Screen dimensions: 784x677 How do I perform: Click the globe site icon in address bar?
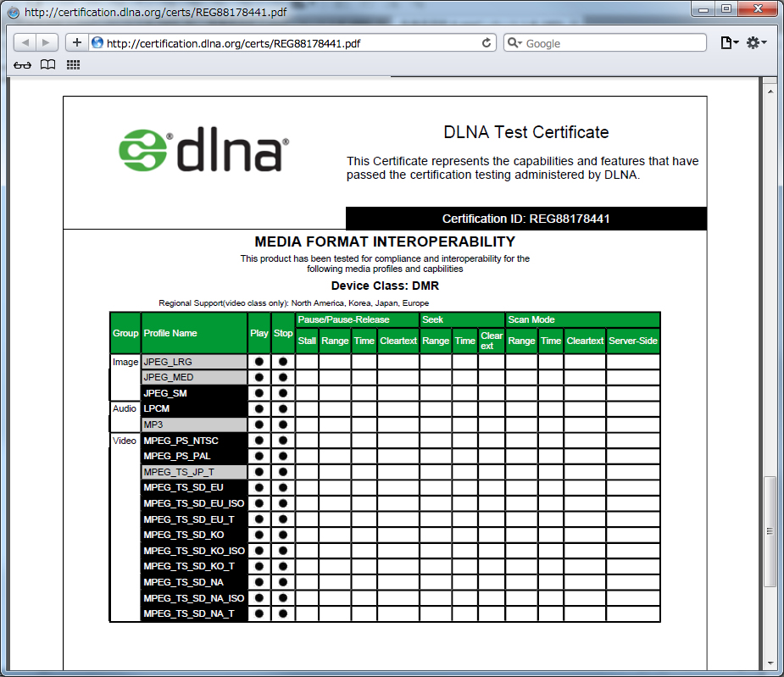point(97,43)
